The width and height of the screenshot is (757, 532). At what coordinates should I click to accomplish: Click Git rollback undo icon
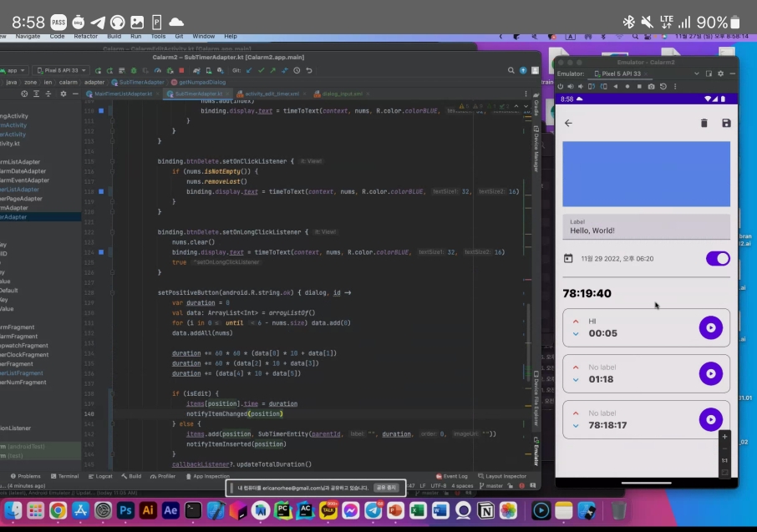click(308, 70)
